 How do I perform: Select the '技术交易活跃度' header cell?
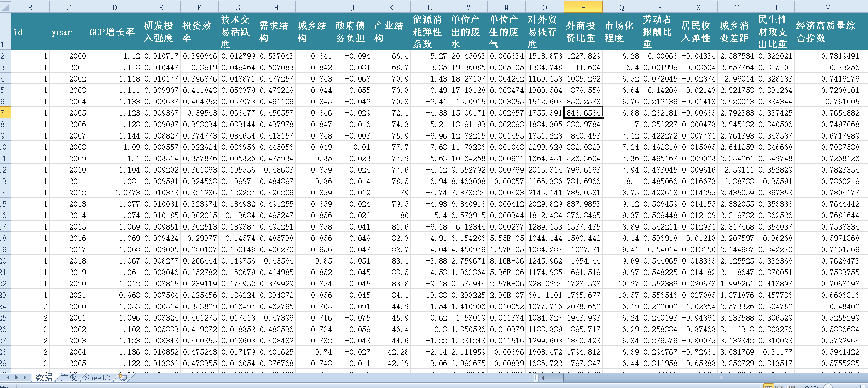[238, 31]
